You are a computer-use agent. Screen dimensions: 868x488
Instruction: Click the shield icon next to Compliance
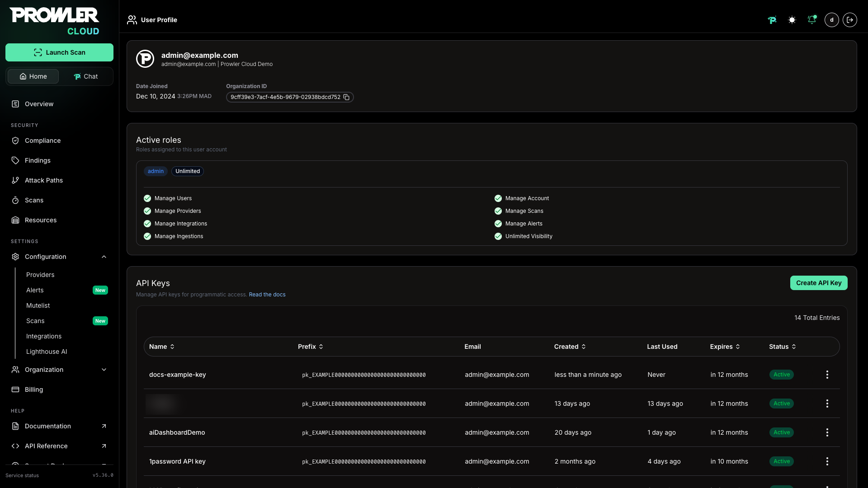(15, 141)
